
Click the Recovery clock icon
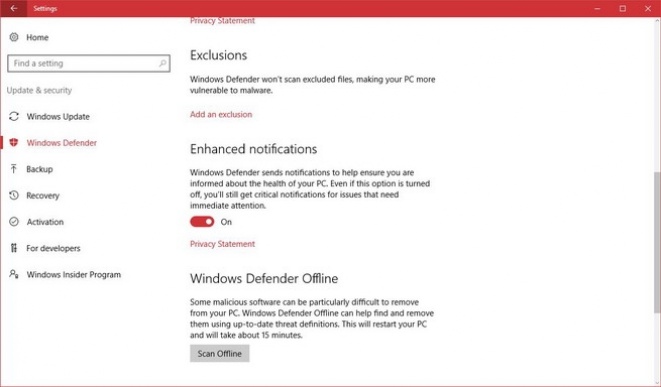(14, 195)
